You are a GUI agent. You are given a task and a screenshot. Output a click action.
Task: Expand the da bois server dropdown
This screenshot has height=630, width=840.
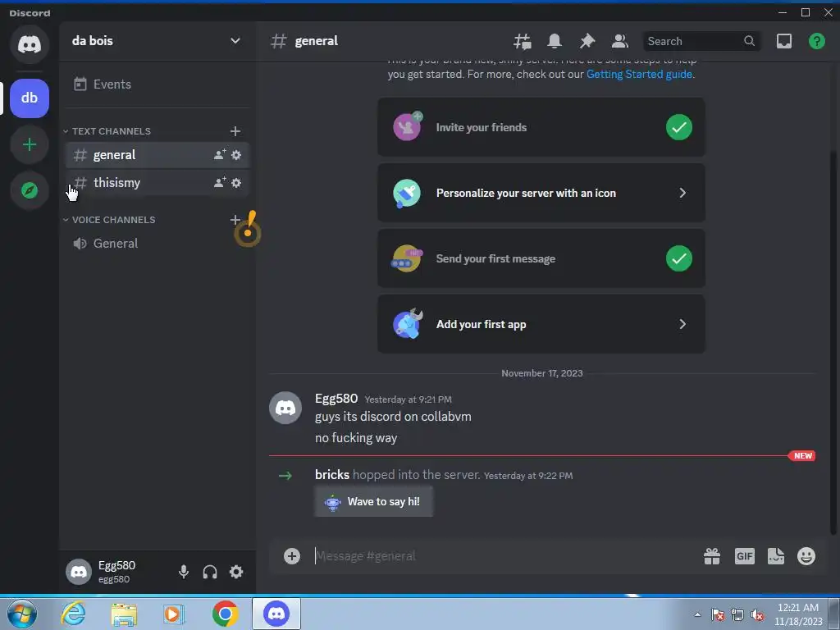(235, 41)
